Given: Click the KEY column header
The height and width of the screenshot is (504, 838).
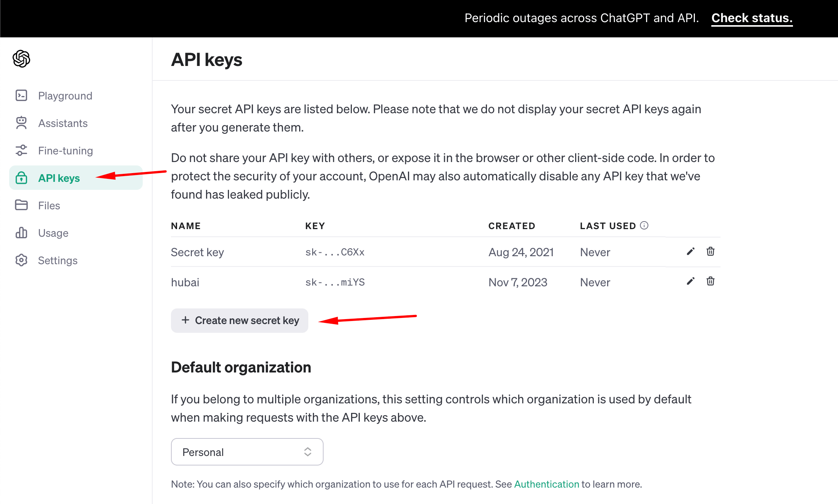Looking at the screenshot, I should [x=315, y=226].
